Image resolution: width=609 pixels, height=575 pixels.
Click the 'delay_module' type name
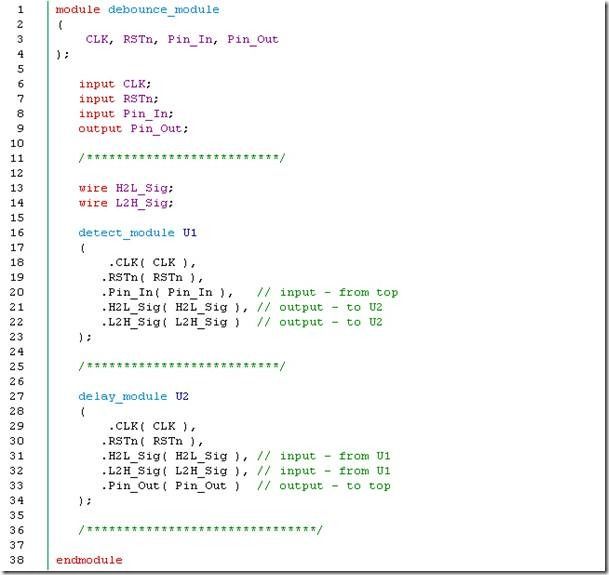tap(123, 396)
